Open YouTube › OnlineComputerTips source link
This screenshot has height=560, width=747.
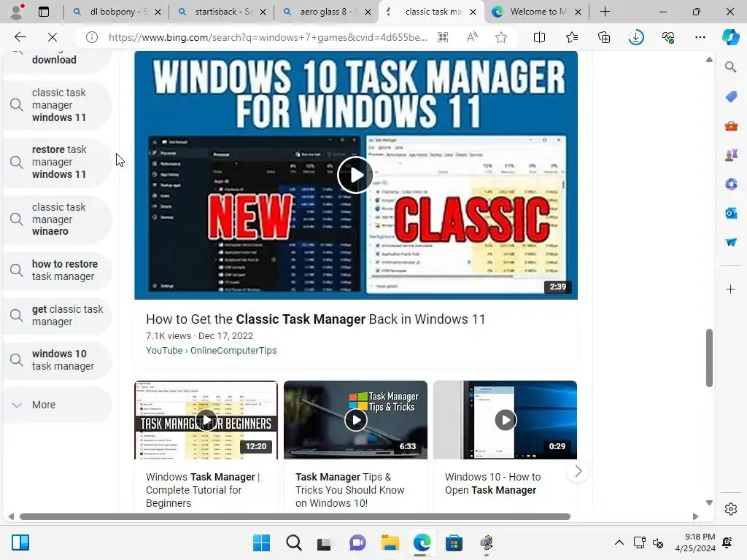coord(211,351)
